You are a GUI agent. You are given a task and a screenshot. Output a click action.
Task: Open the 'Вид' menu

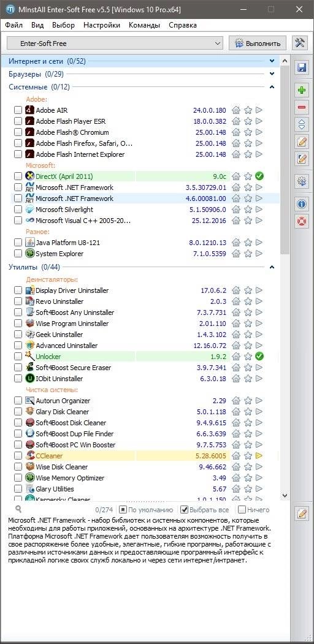tap(37, 25)
